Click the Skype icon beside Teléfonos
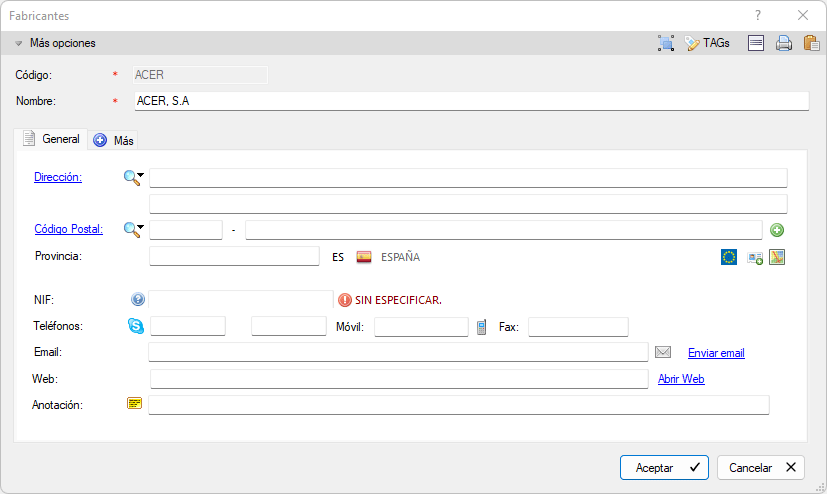The image size is (827, 494). (x=136, y=326)
